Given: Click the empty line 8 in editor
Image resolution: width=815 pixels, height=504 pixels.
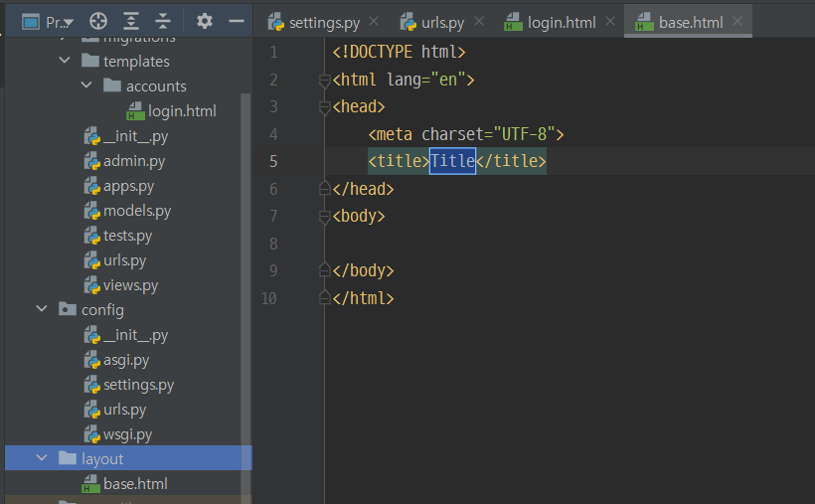Looking at the screenshot, I should (x=570, y=244).
